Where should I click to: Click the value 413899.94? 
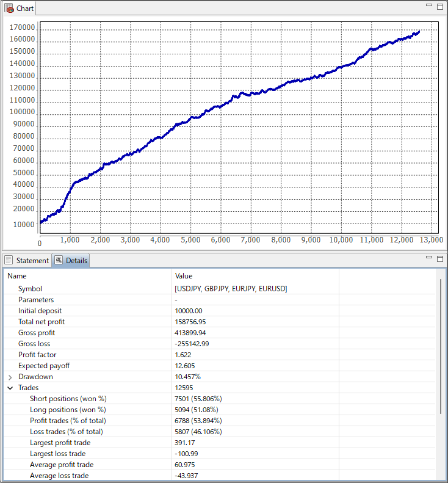pyautogui.click(x=190, y=333)
